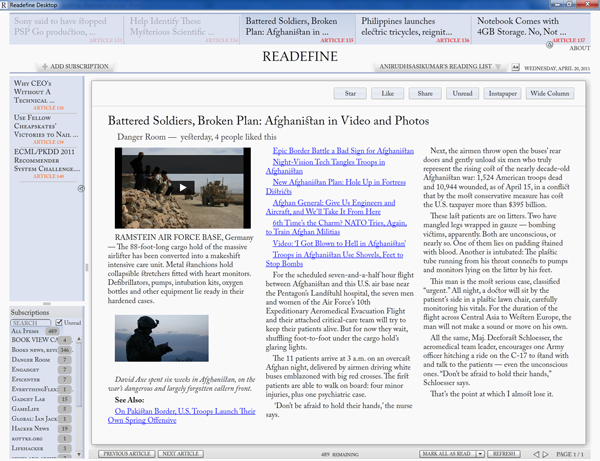Click the plus icon for Add Subscription
Screen dimensions: 600x461
pos(45,66)
